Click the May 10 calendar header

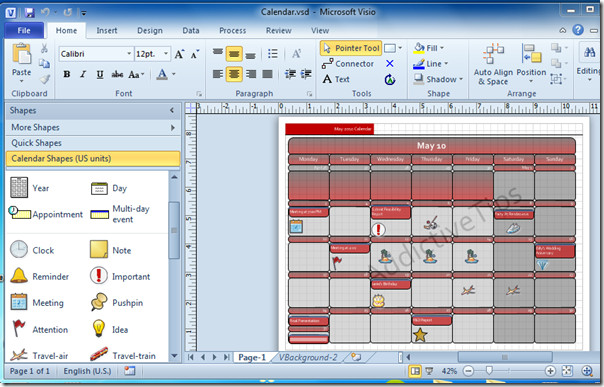tap(432, 146)
